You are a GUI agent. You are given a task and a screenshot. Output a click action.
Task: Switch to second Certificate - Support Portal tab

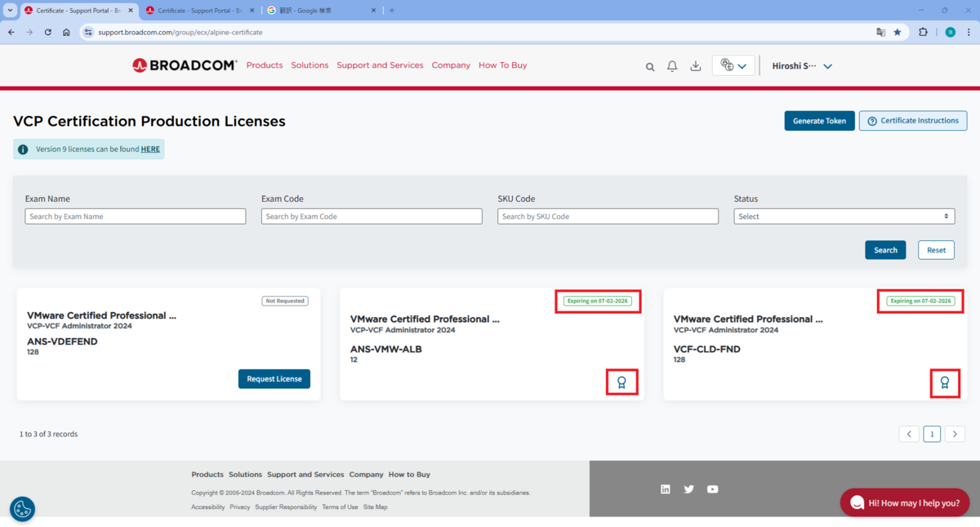(x=199, y=11)
